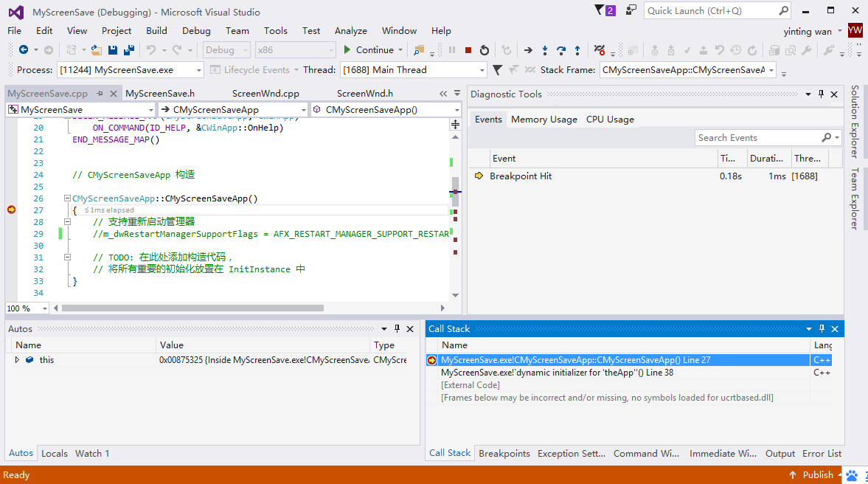The width and height of the screenshot is (868, 484).
Task: Click the Continue button
Action: click(x=369, y=50)
